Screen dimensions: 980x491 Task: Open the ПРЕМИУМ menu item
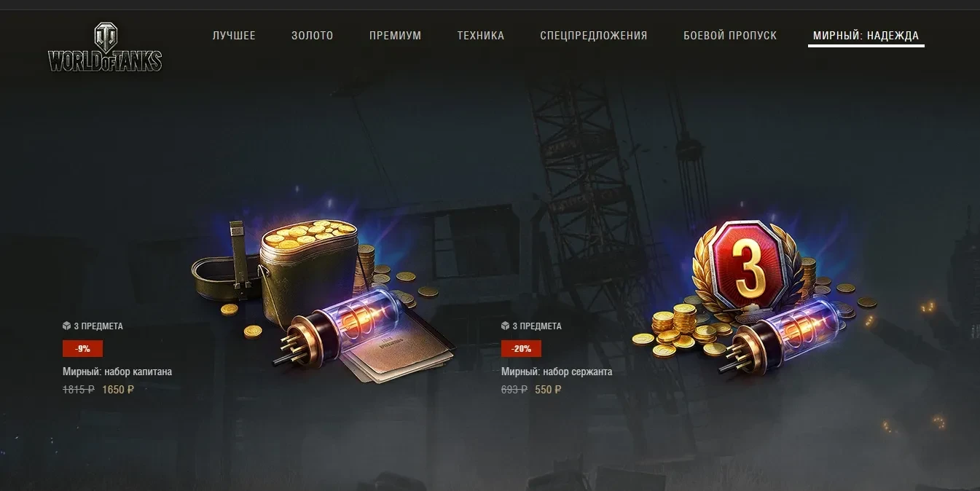pyautogui.click(x=395, y=36)
